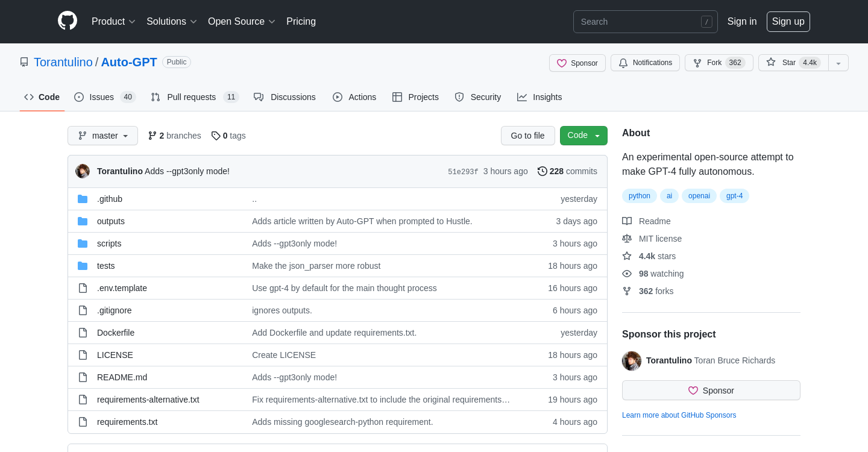Click the .env.template file icon
Viewport: 868px width, 452px height.
pyautogui.click(x=83, y=288)
